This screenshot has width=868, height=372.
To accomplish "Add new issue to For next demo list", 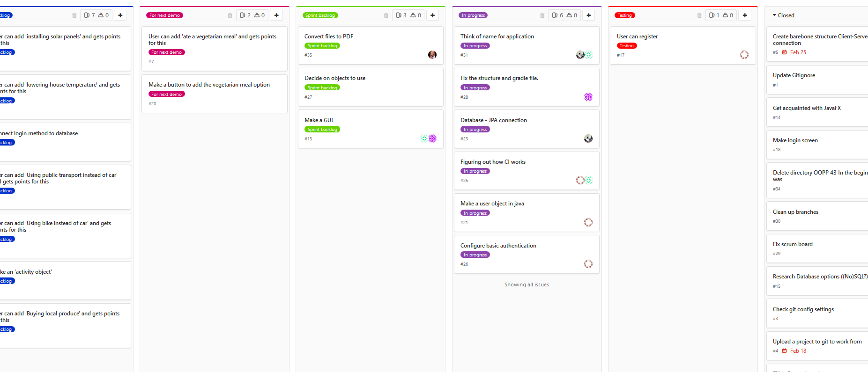I will point(276,15).
